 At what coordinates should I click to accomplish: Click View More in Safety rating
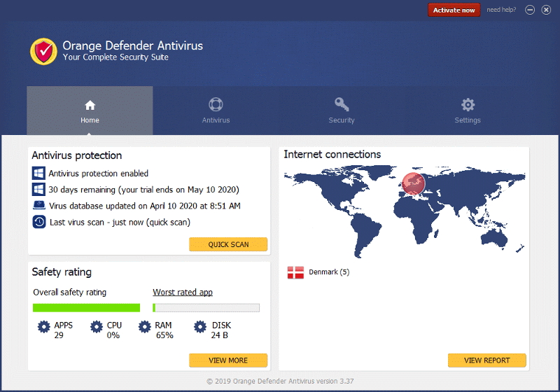(x=228, y=360)
